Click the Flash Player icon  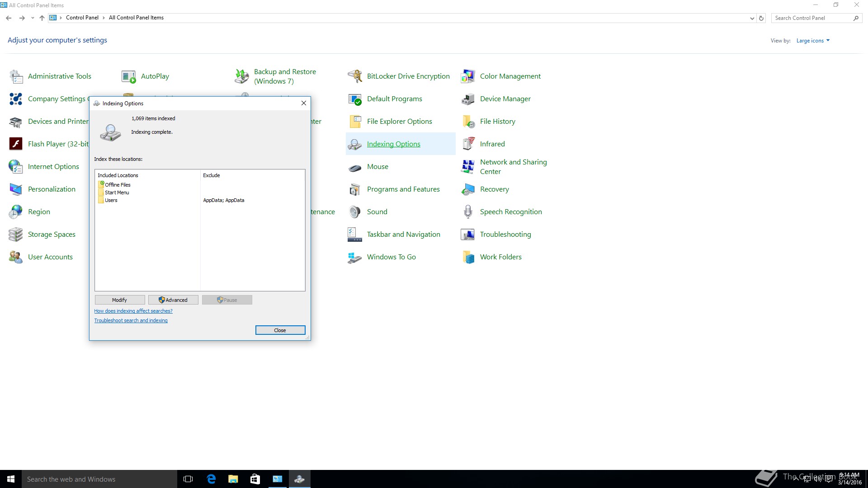click(x=16, y=144)
